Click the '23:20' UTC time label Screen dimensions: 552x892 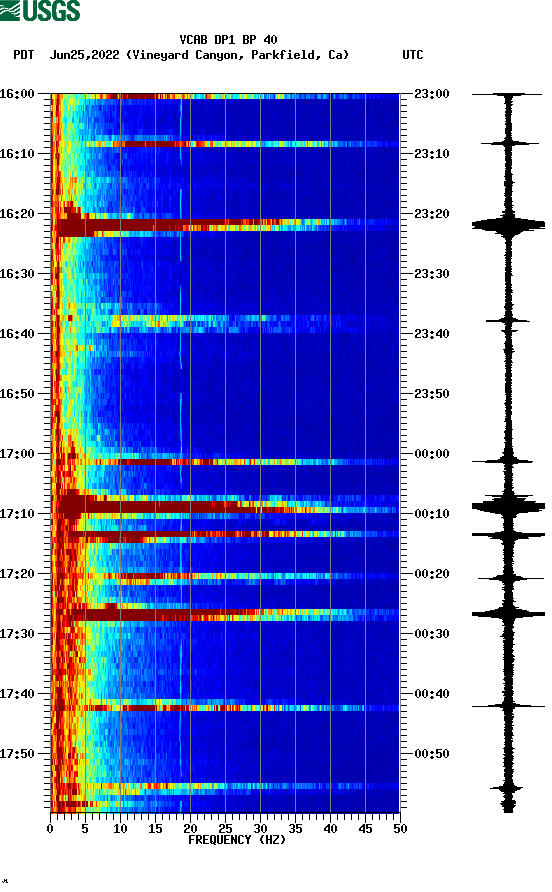432,214
